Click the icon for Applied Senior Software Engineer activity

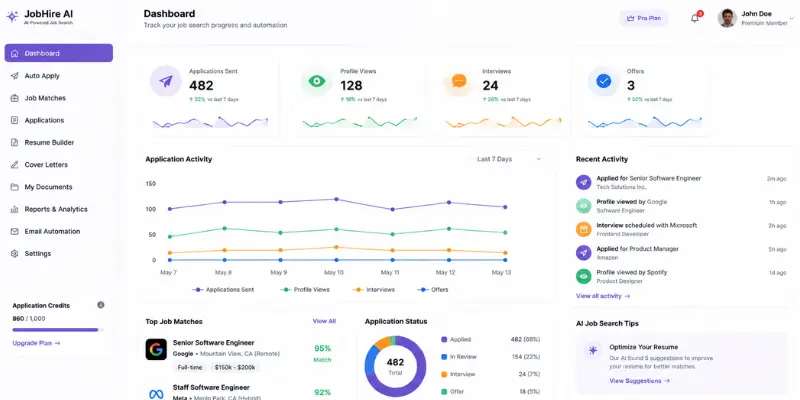tap(584, 182)
